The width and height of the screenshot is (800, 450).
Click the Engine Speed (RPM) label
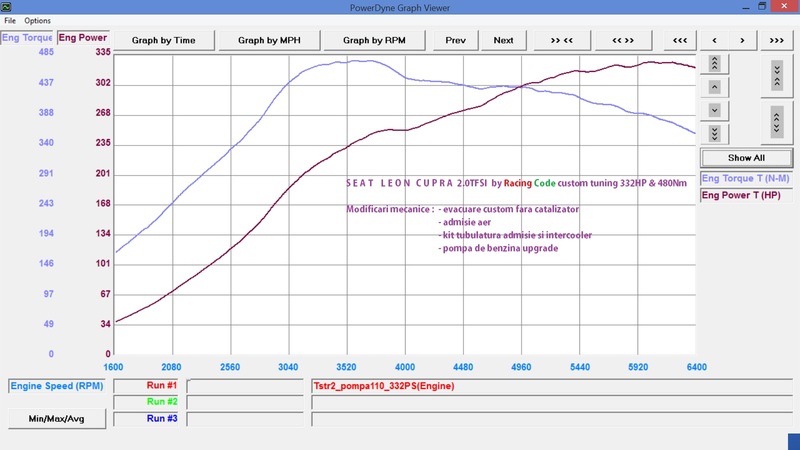point(57,386)
